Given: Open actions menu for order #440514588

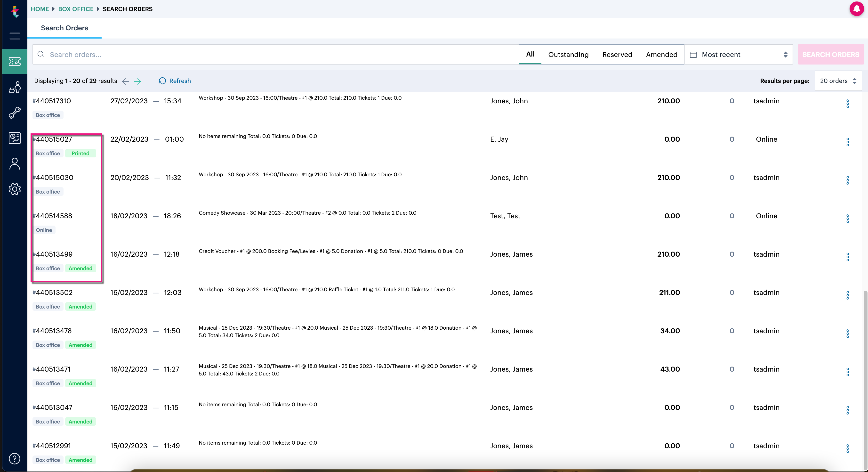Looking at the screenshot, I should [x=847, y=219].
